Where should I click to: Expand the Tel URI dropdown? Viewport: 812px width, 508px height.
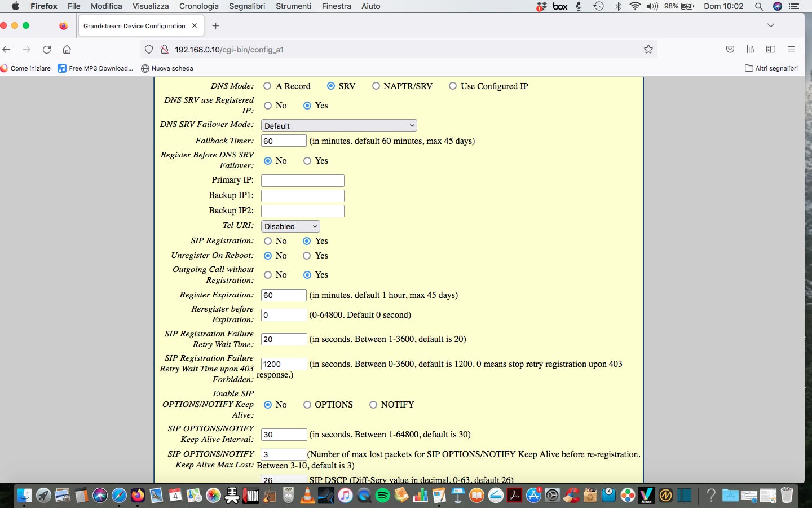pos(290,226)
